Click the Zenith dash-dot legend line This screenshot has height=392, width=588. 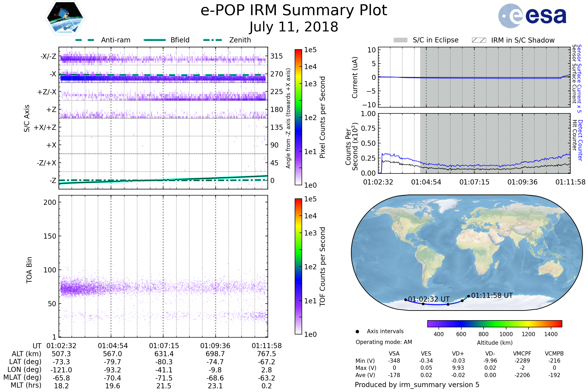[212, 40]
